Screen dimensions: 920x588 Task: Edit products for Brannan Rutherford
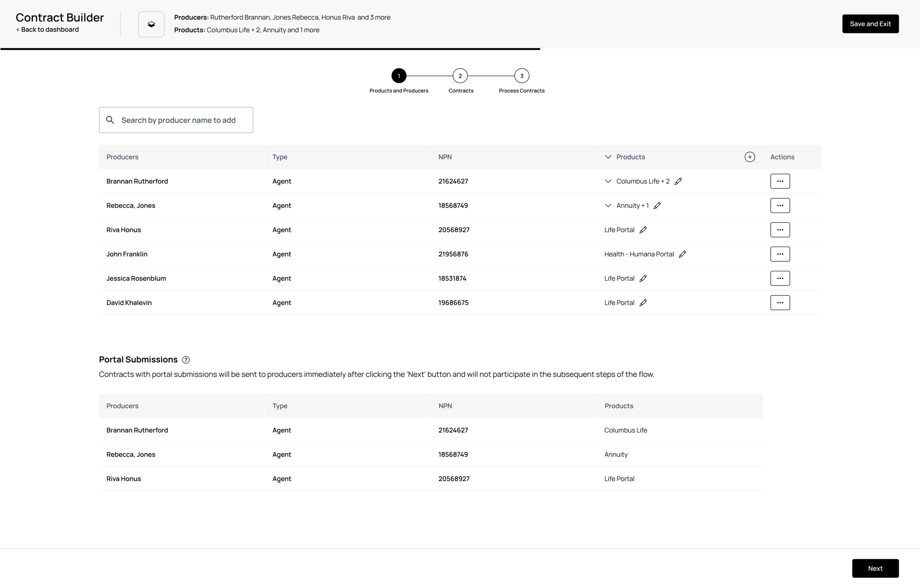pos(678,181)
